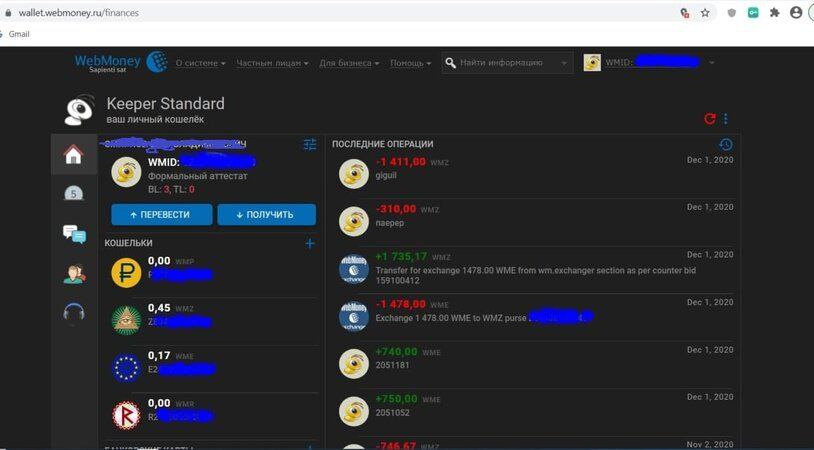Select the WMR wallet icon

coord(126,415)
